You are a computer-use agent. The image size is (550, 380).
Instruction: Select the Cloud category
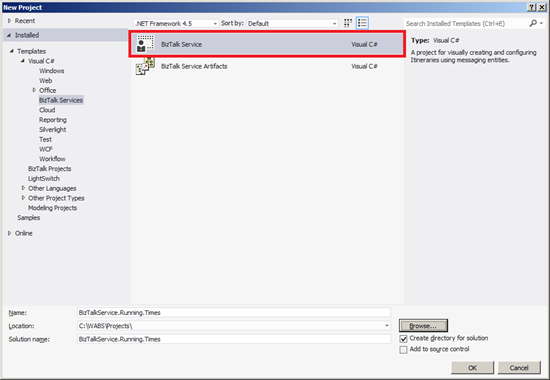(47, 110)
